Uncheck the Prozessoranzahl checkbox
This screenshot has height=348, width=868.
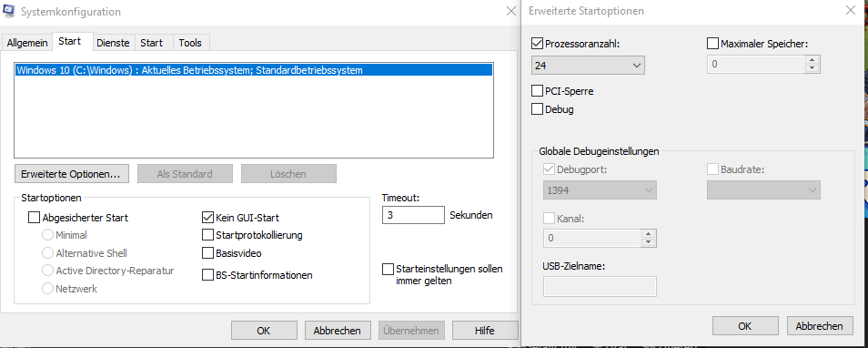tap(537, 43)
